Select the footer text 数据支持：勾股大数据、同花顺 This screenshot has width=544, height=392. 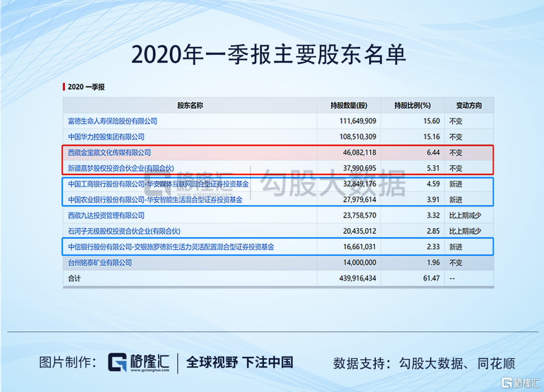tap(424, 364)
